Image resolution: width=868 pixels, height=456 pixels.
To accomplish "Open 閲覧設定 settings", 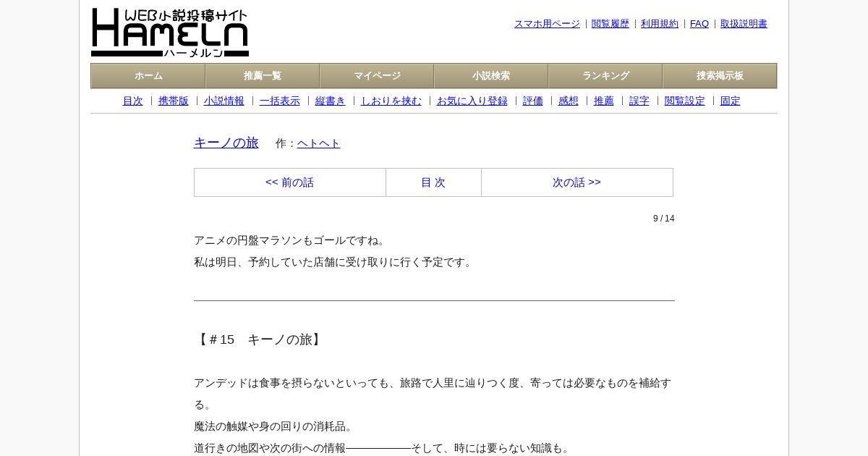I will click(685, 101).
